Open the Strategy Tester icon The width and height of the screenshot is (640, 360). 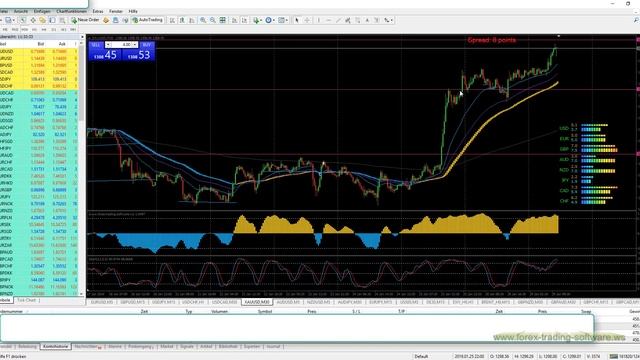[x=62, y=20]
